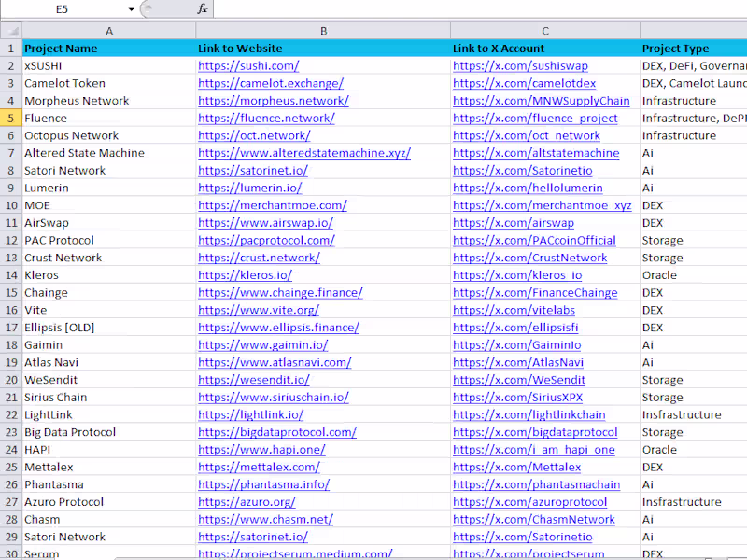Click the Project Name header cell
This screenshot has height=560, width=747.
[109, 49]
